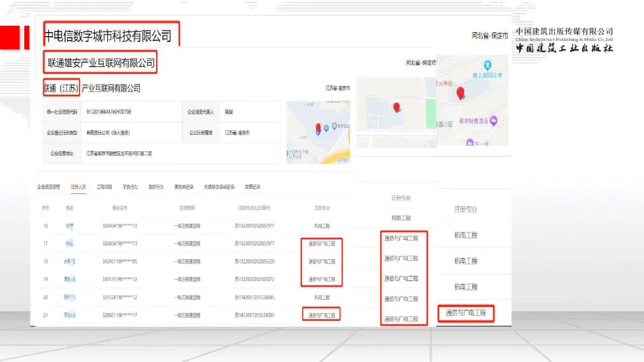This screenshot has width=644, height=362.
Task: Click company title 联通雄安产业互联网有限公司
Action: point(101,63)
